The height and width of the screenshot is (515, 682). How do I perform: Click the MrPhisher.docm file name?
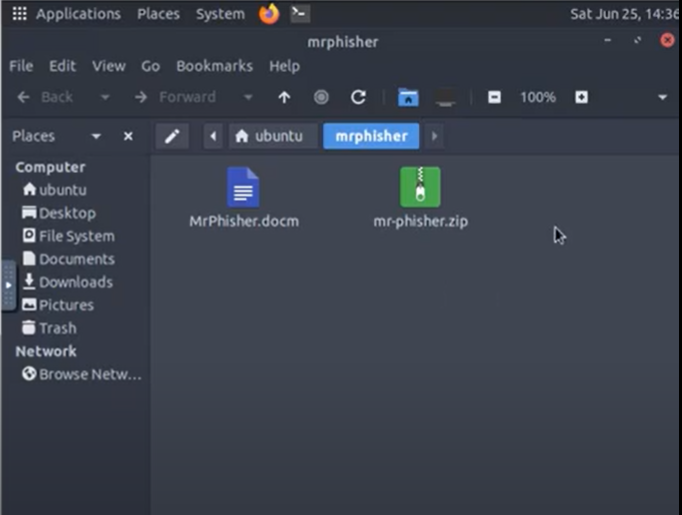click(x=244, y=221)
